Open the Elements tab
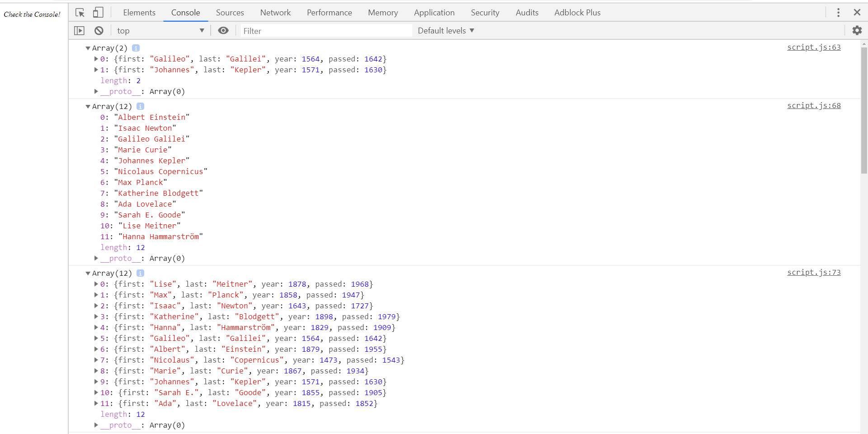This screenshot has height=434, width=868. tap(139, 13)
